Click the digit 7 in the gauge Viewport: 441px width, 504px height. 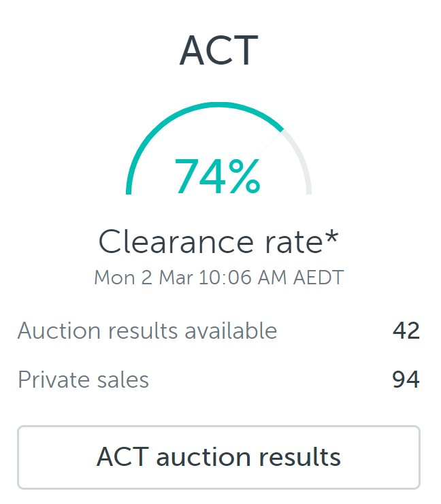point(185,176)
